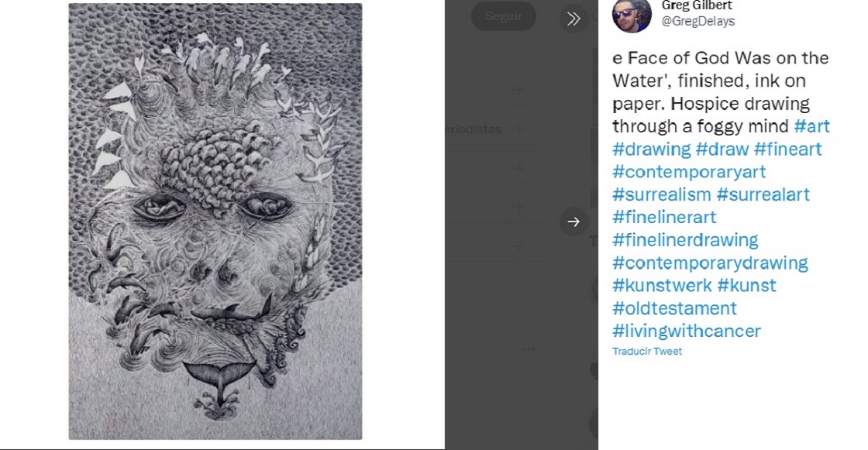Follow the #livingwithcancer hashtag
868x450 pixels.
[x=687, y=331]
